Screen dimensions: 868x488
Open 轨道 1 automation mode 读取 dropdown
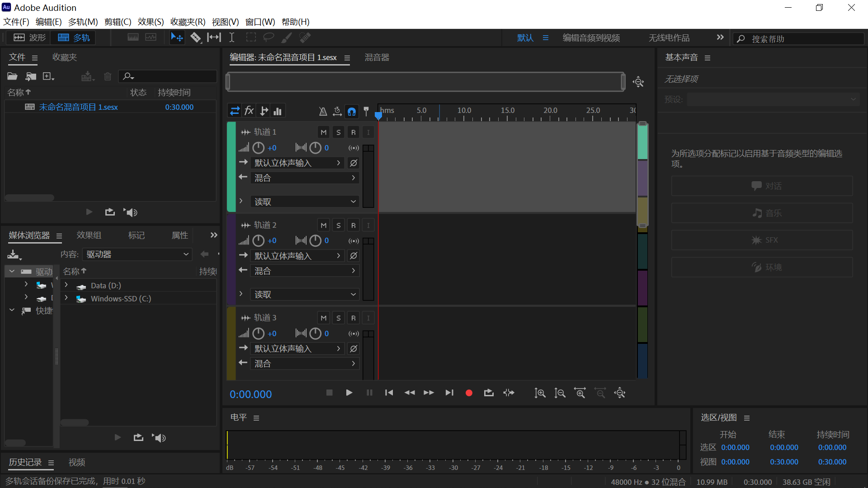click(x=305, y=202)
